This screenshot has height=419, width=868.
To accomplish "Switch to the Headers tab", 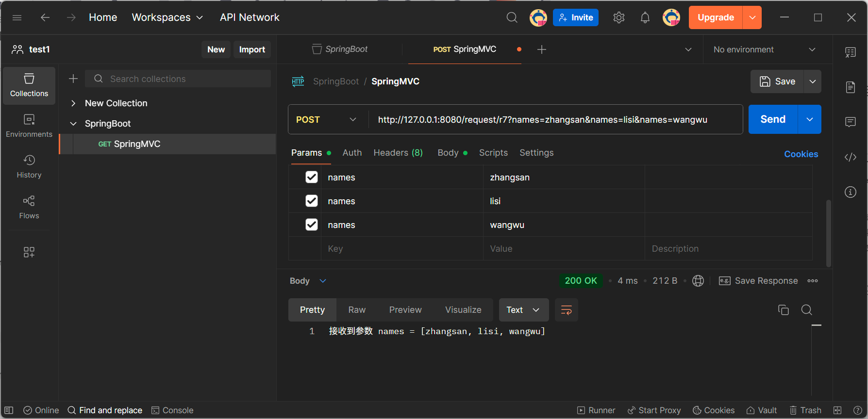I will 398,153.
